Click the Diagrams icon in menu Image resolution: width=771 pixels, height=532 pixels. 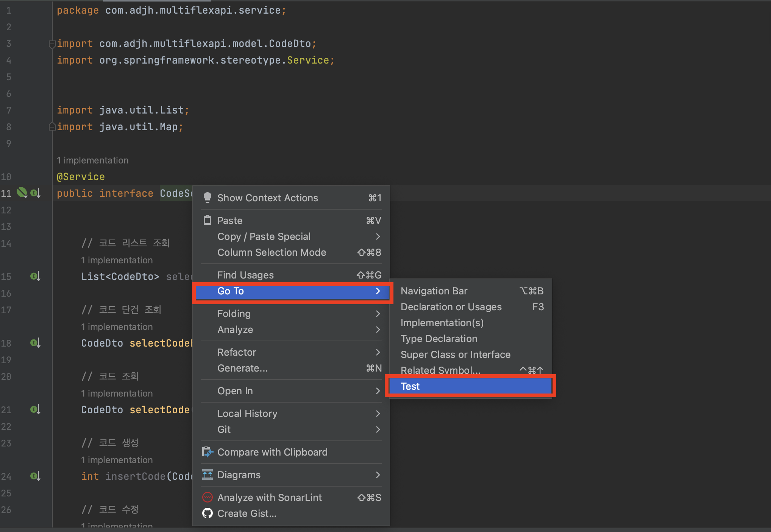[x=208, y=474]
